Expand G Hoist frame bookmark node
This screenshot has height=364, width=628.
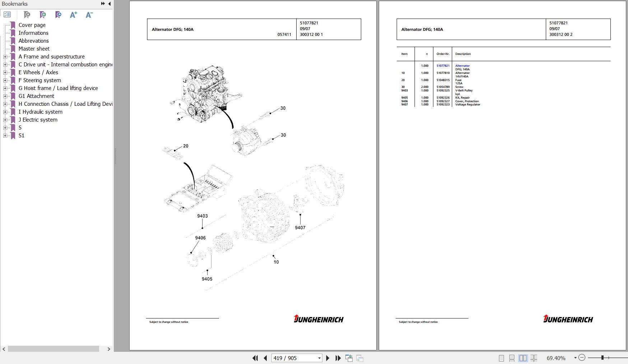pyautogui.click(x=5, y=88)
